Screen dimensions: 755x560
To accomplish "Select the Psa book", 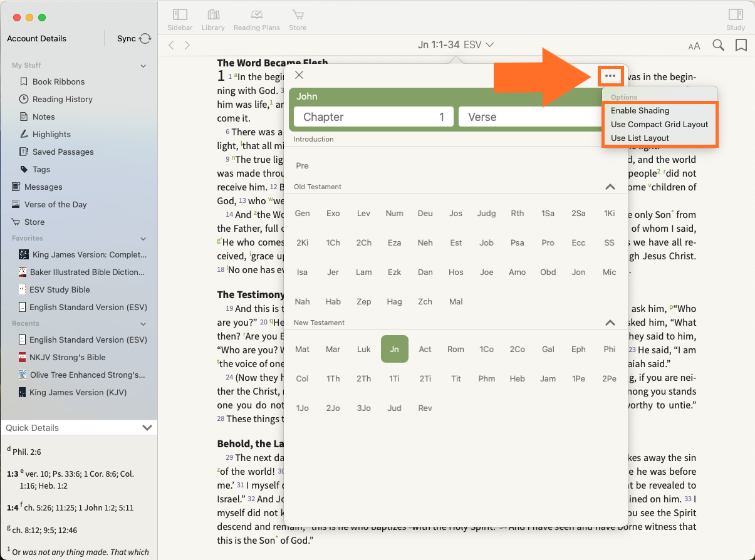I will click(x=517, y=242).
